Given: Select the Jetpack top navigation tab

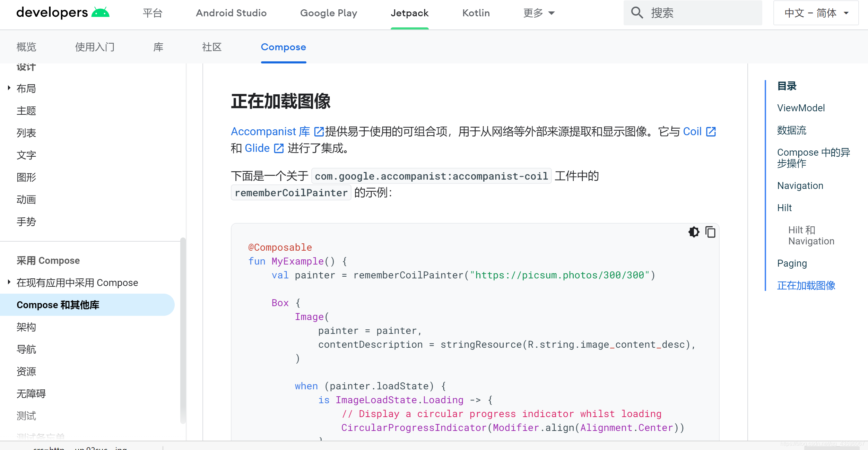Looking at the screenshot, I should pos(410,13).
